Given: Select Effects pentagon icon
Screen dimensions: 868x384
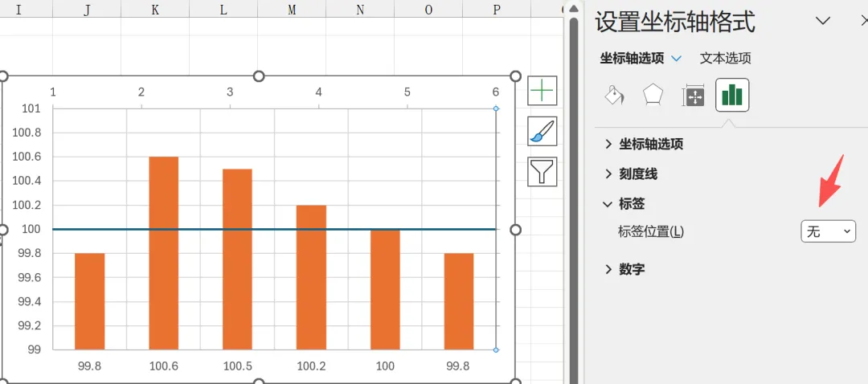Looking at the screenshot, I should 653,95.
